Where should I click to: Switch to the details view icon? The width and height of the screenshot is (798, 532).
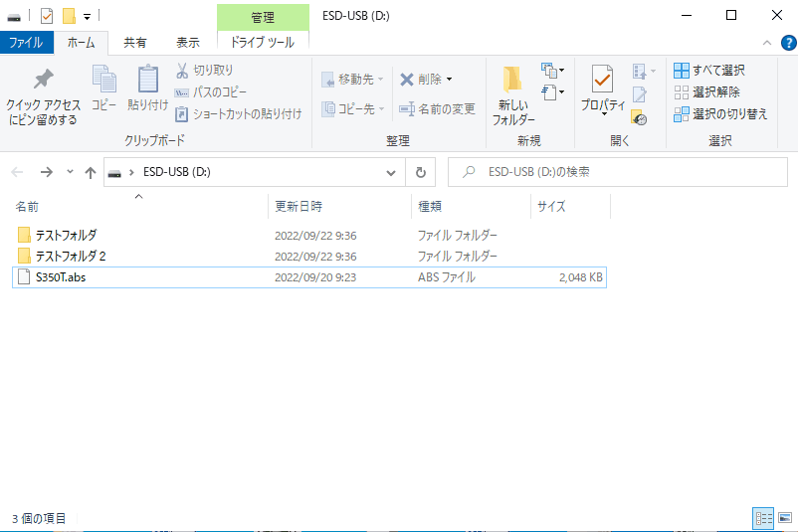click(763, 518)
